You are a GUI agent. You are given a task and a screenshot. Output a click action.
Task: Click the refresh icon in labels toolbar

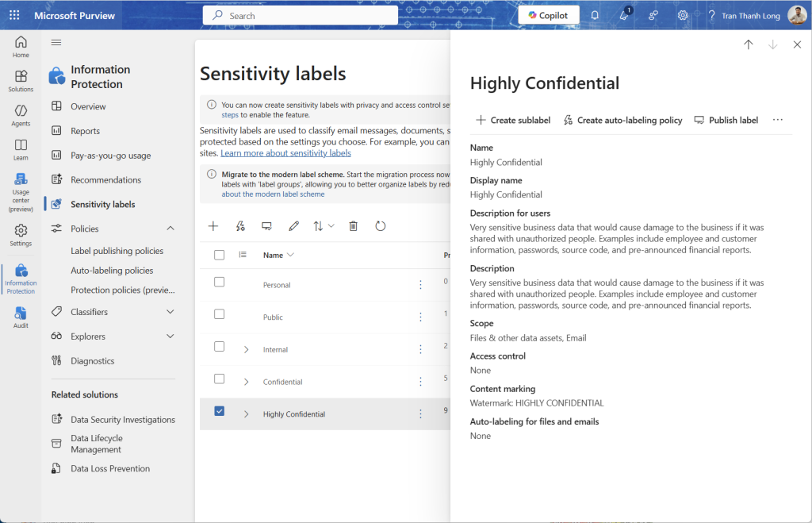coord(381,226)
